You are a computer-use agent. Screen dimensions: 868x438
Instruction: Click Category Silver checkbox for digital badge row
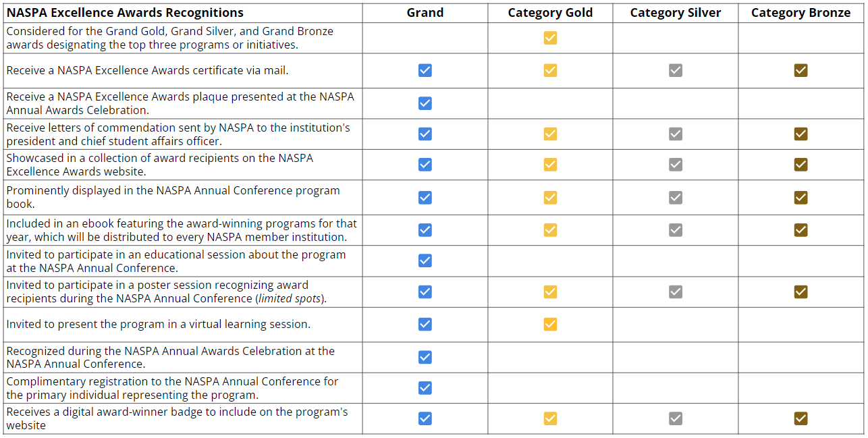675,418
